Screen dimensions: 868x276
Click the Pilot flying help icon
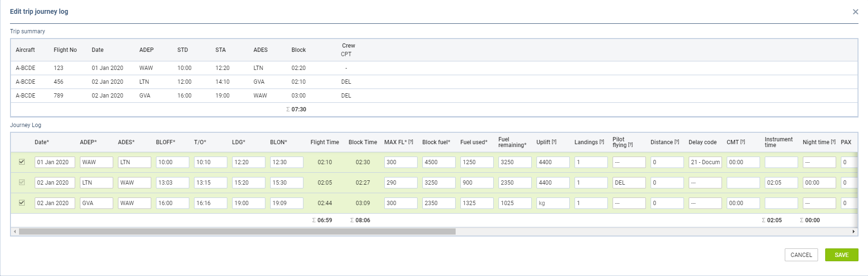tap(630, 145)
